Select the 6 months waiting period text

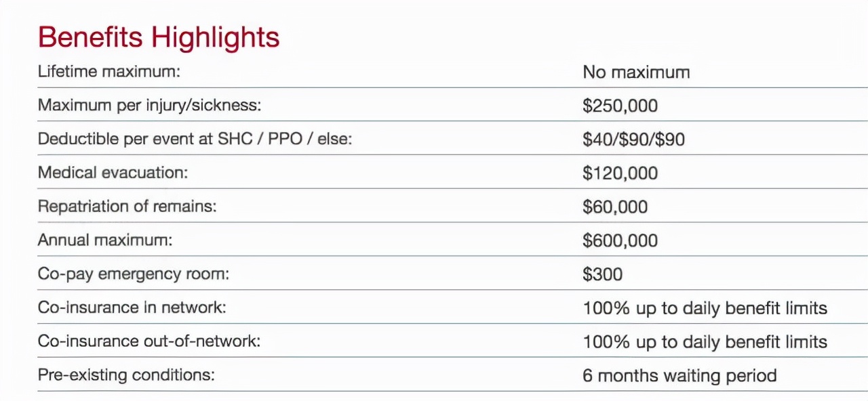coord(679,375)
